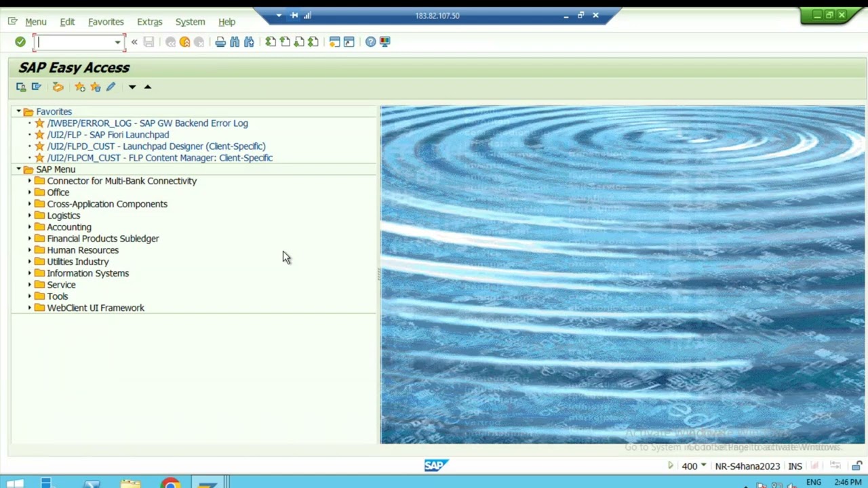Viewport: 868px width, 488px height.
Task: Open Windows Start button on taskbar
Action: pos(15,483)
